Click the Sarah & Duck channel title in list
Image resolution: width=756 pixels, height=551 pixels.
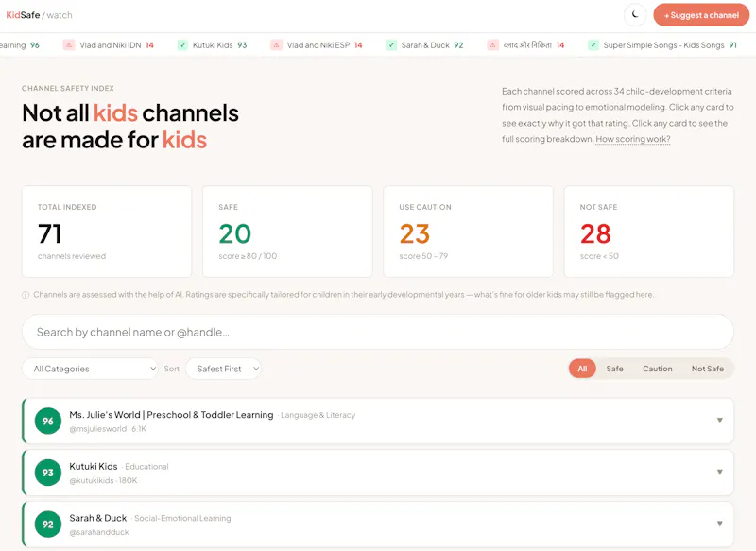point(98,518)
